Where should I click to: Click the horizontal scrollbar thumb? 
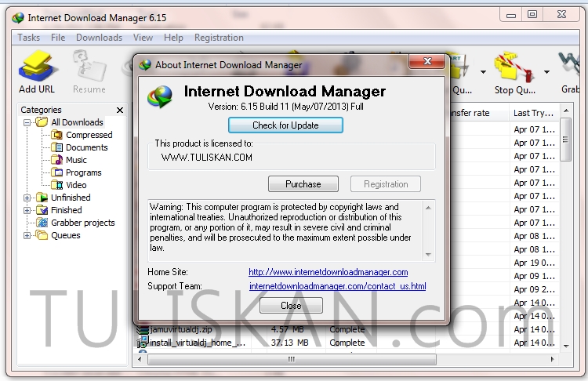pos(292,359)
